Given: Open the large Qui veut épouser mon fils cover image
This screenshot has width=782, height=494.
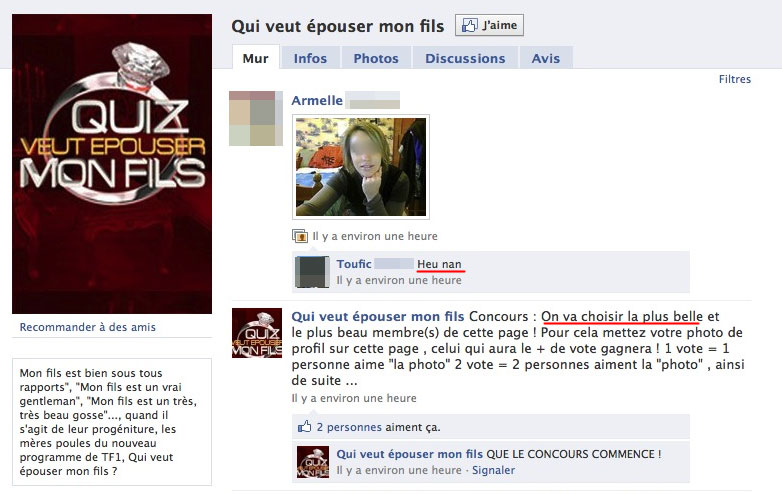Looking at the screenshot, I should [112, 164].
